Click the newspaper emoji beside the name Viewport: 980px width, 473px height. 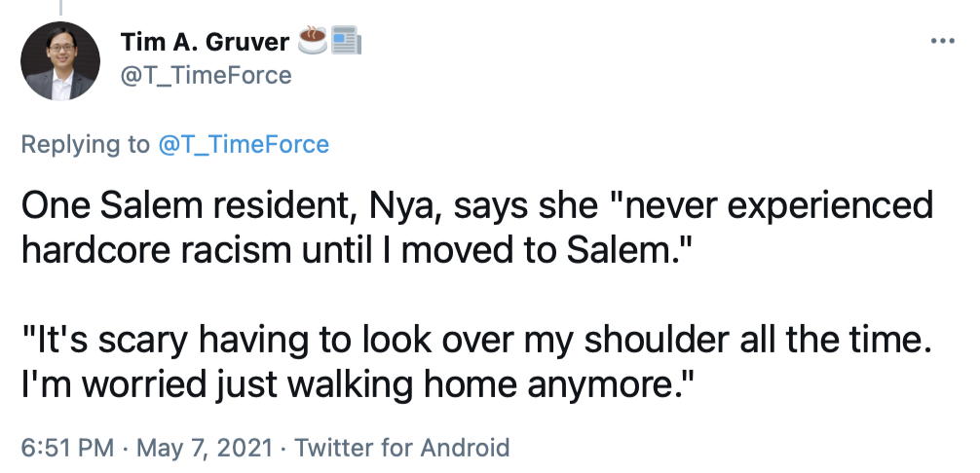tap(347, 42)
